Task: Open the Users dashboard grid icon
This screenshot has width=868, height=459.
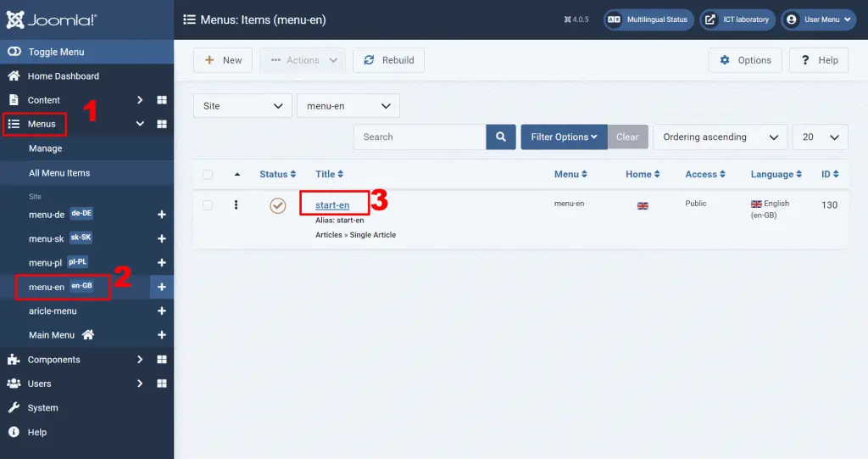Action: coord(162,383)
